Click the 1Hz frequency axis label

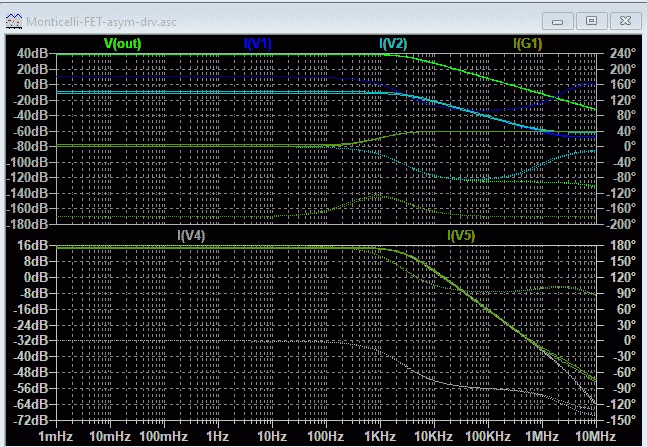coord(217,436)
